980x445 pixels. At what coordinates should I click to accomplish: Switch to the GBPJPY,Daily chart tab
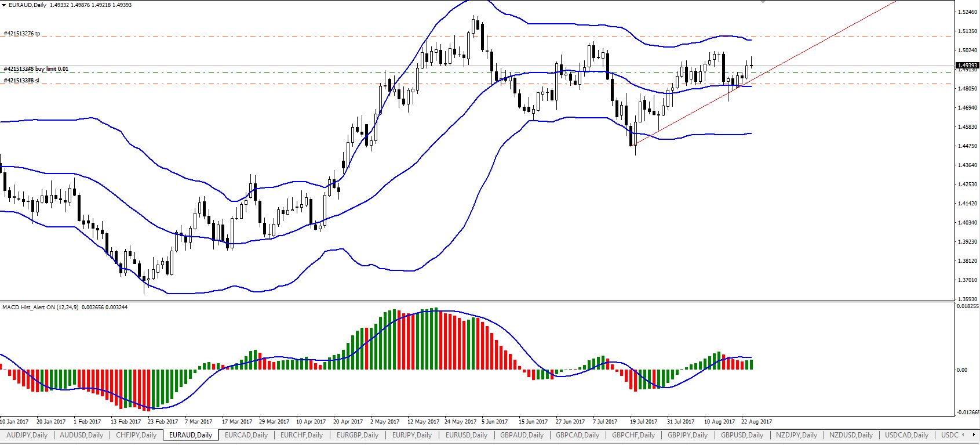[x=687, y=435]
